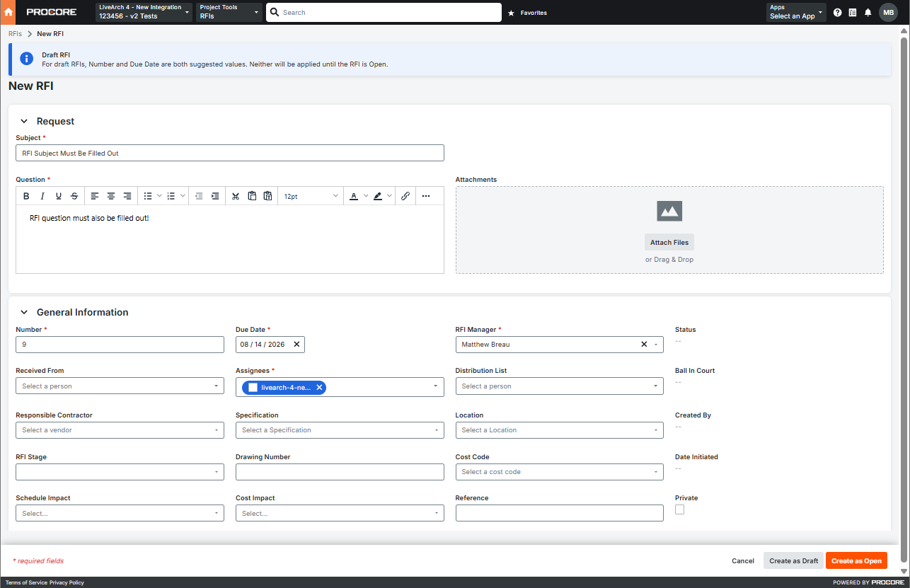Open the Received From dropdown

[x=120, y=386]
